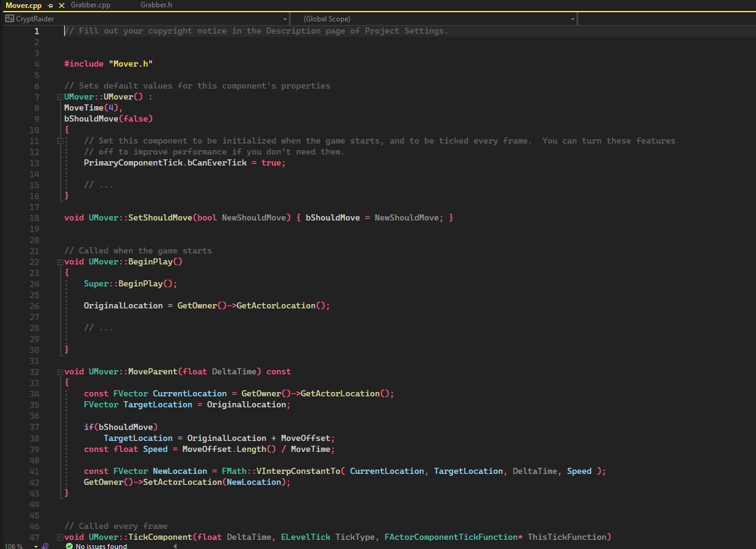
Task: Close the Mover.cpp tab
Action: click(x=61, y=5)
